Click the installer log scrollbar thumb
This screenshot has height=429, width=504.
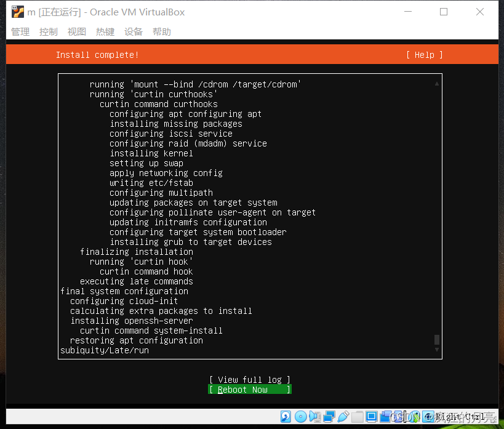tap(436, 340)
